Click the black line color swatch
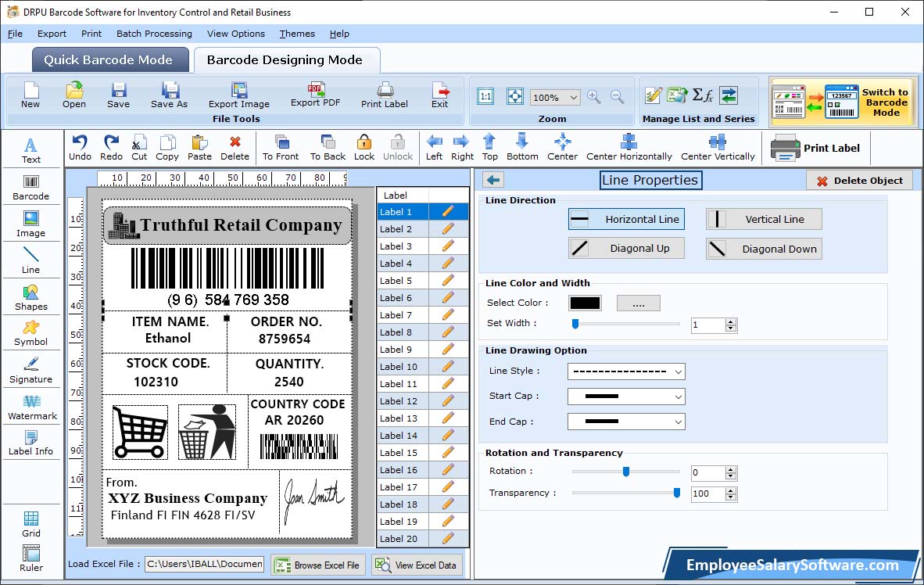 [x=586, y=303]
